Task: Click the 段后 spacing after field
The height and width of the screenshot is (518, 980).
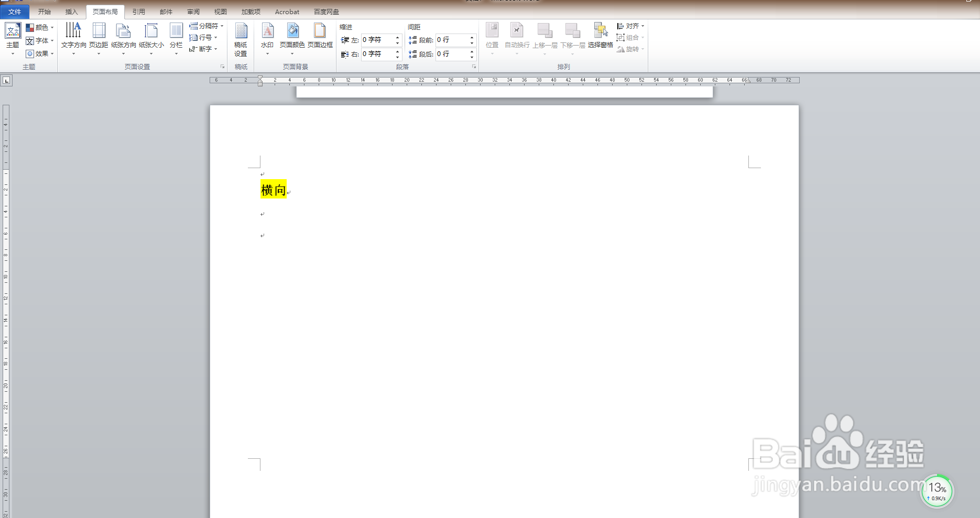Action: pos(452,54)
